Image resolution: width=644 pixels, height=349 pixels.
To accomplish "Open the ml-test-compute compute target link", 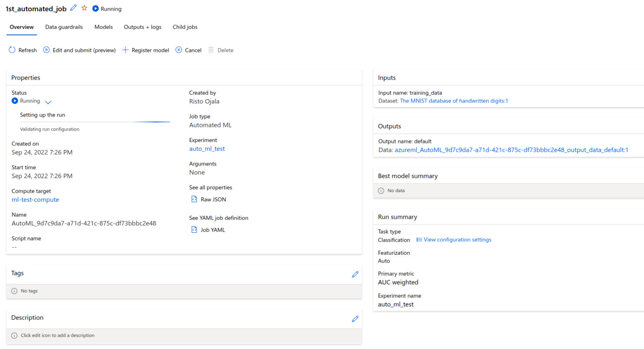I will tap(35, 200).
